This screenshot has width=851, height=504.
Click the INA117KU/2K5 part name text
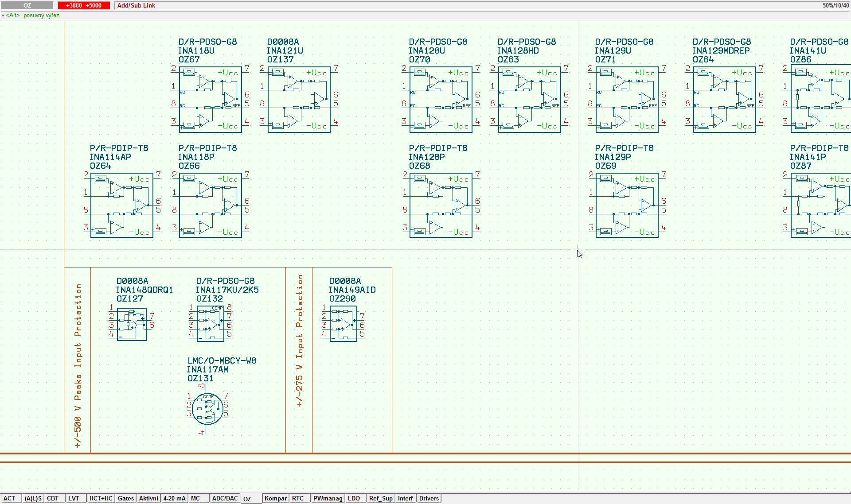tap(227, 290)
